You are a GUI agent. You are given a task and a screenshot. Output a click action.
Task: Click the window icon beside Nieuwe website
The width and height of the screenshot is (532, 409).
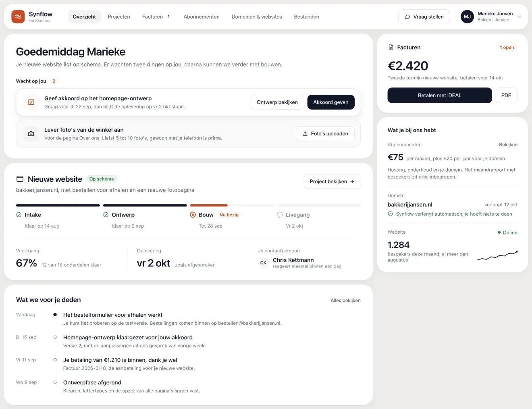tap(20, 179)
